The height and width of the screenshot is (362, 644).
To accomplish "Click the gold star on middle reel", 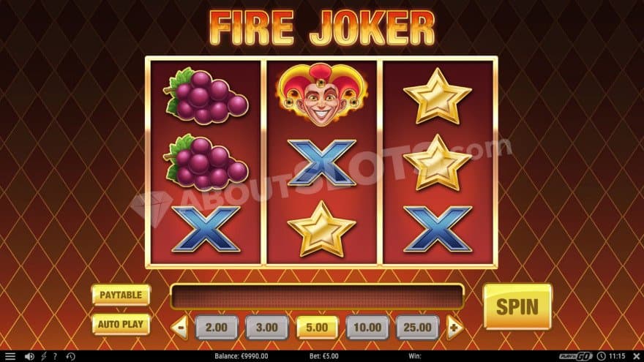I will pos(321,230).
